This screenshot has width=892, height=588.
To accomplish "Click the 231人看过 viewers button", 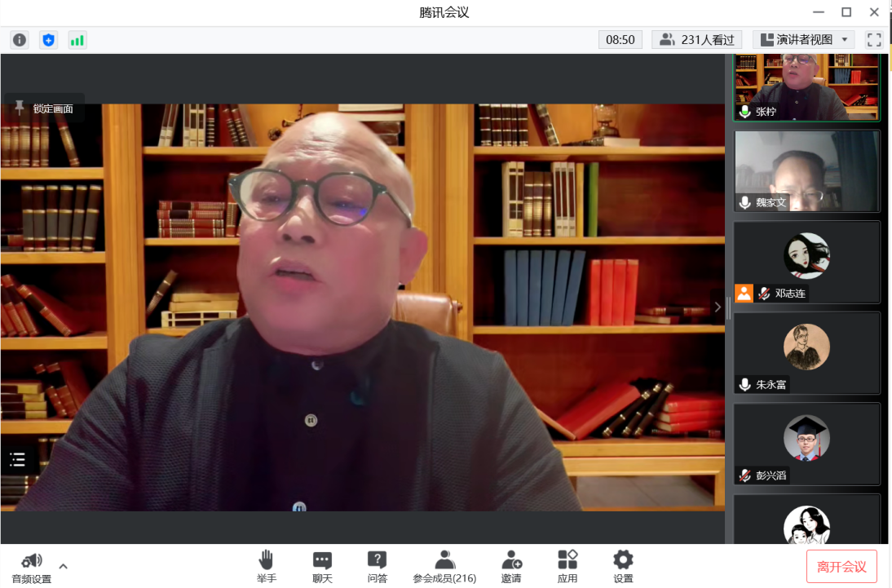I will click(x=697, y=39).
